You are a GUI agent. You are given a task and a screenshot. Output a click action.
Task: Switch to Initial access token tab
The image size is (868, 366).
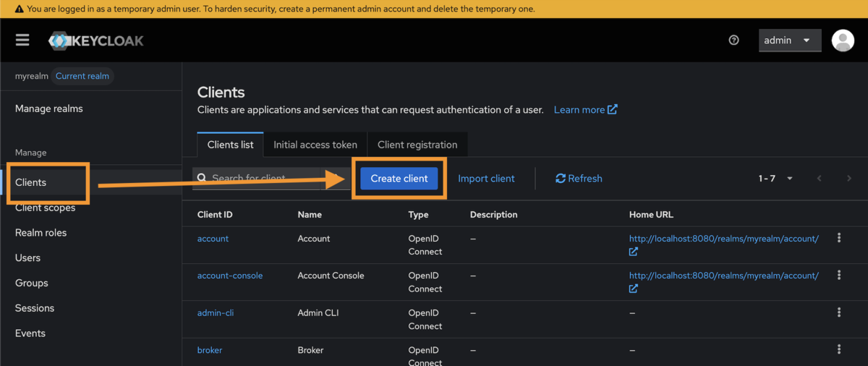(x=315, y=145)
